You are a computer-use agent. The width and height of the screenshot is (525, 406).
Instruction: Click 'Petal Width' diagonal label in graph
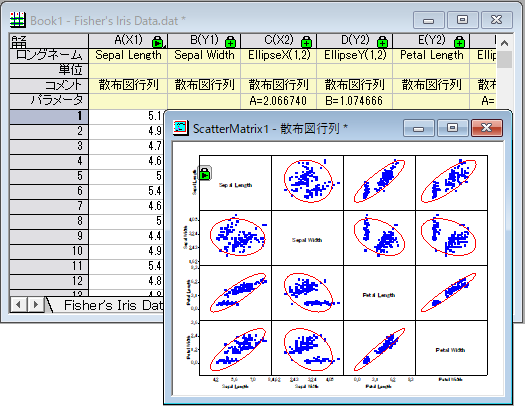coord(450,350)
